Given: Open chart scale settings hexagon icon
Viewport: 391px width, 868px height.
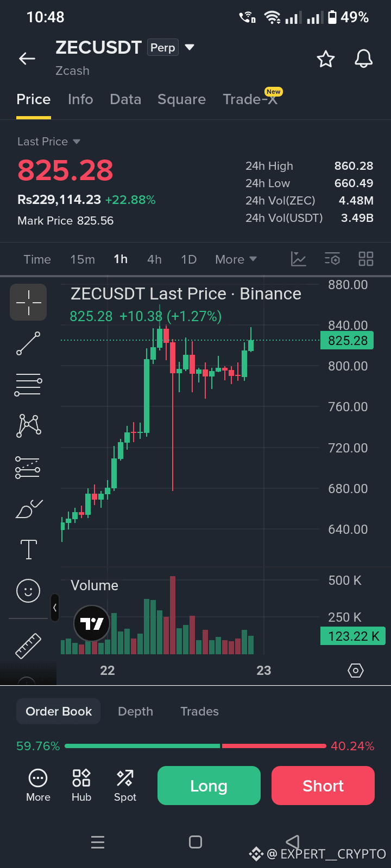Looking at the screenshot, I should [355, 671].
